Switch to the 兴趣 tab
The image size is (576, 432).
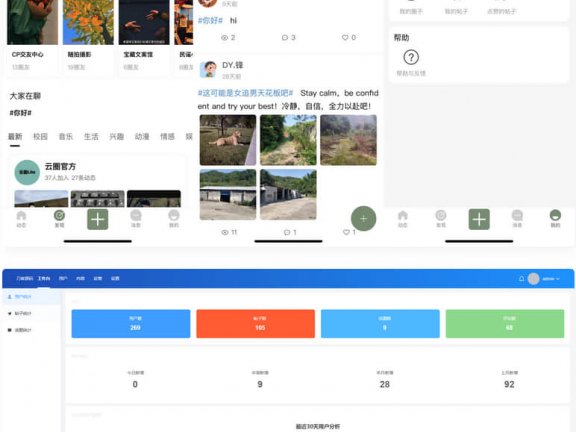pos(116,137)
